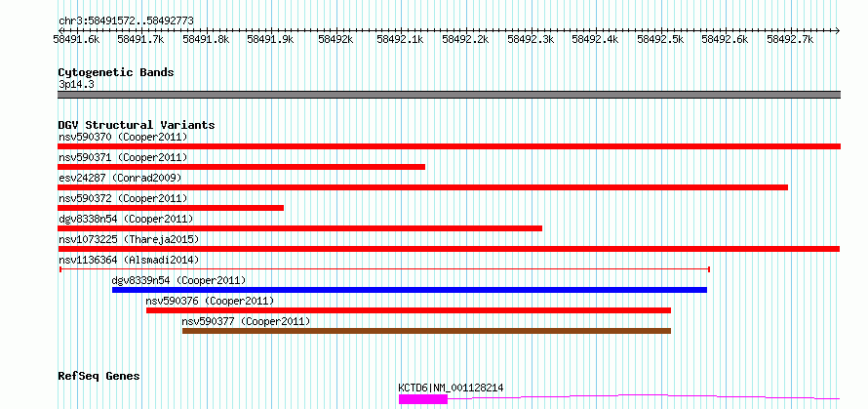868x409 pixels.
Task: Open the nsv590372 (Cooper2011) label
Action: tap(123, 198)
